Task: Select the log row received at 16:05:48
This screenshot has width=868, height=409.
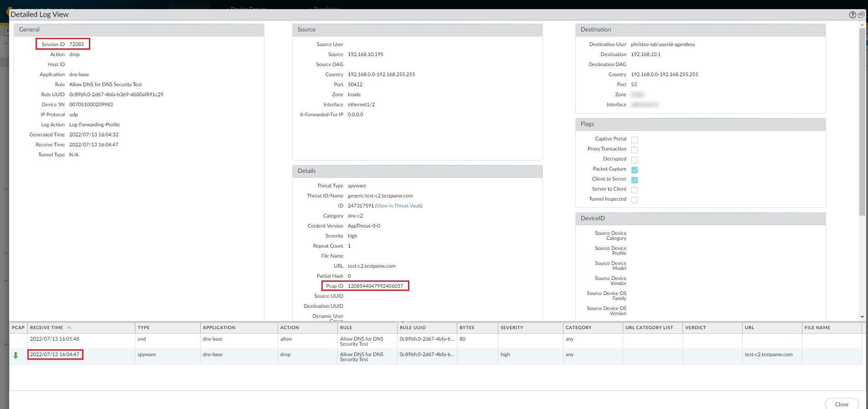Action: click(435, 341)
